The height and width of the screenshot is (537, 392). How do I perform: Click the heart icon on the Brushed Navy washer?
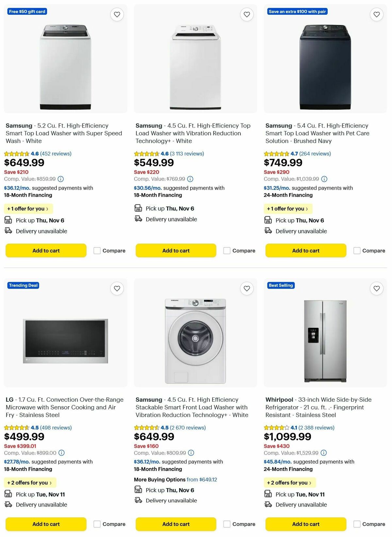click(376, 14)
